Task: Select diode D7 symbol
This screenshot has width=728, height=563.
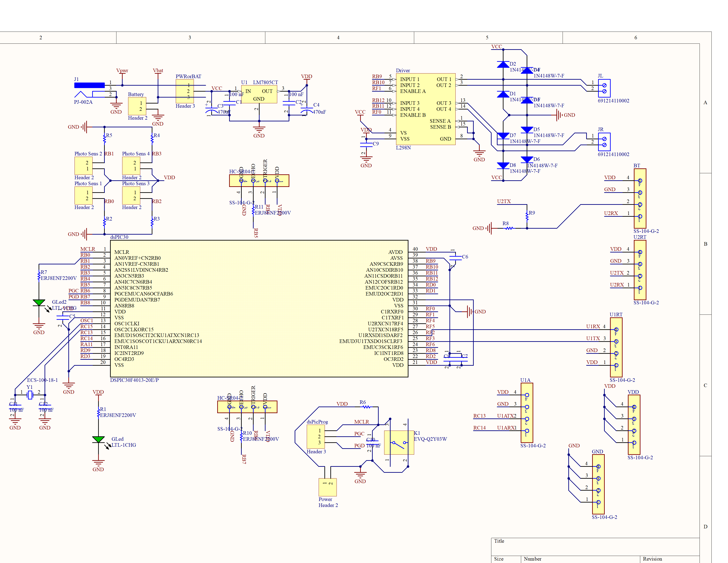Action: click(503, 136)
